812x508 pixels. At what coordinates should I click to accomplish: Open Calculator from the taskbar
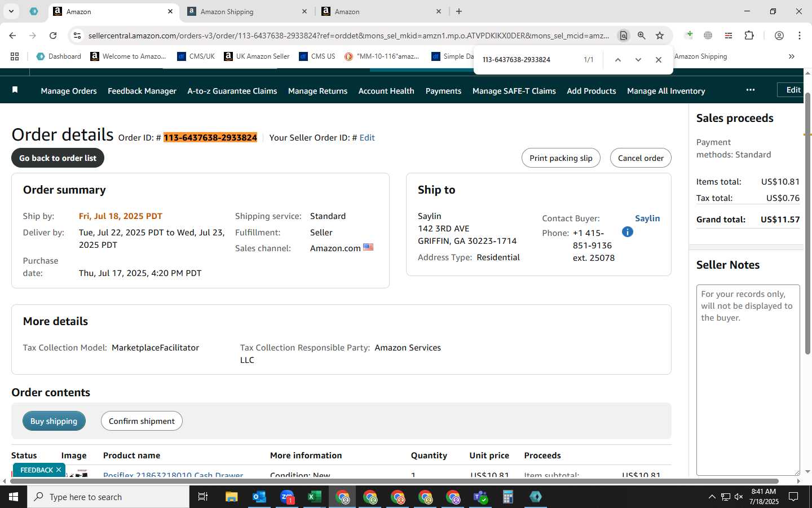click(x=507, y=497)
